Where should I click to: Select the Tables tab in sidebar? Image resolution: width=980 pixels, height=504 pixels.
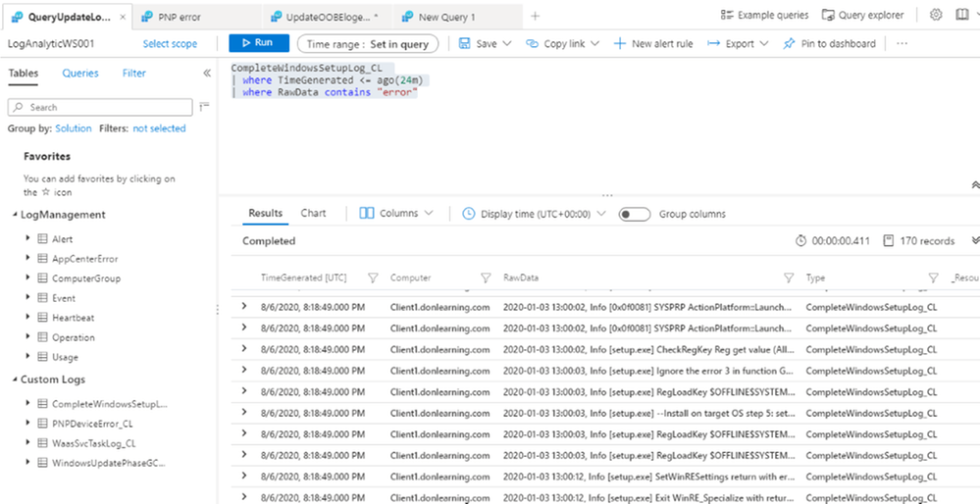[24, 74]
